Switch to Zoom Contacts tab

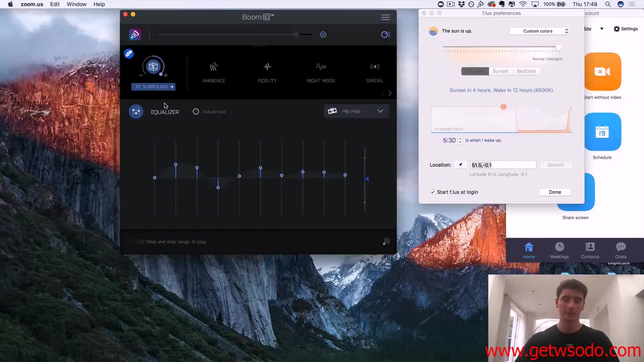(x=590, y=250)
